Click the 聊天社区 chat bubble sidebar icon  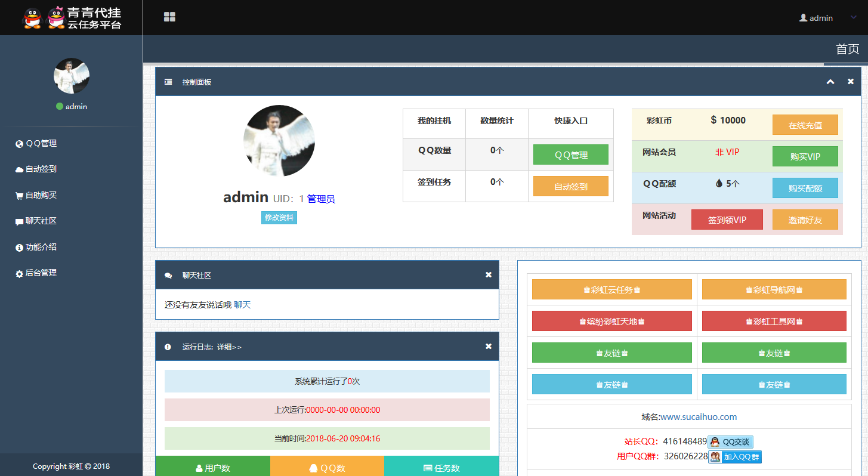19,221
